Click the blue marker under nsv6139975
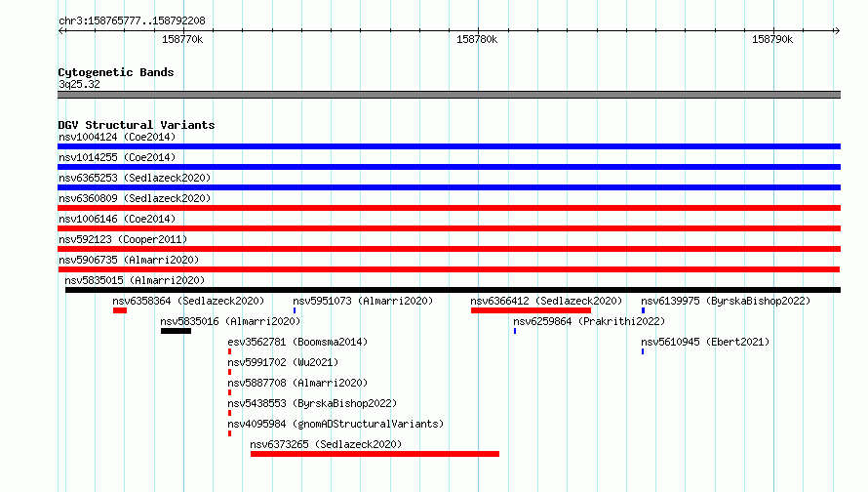The image size is (868, 492). click(644, 310)
